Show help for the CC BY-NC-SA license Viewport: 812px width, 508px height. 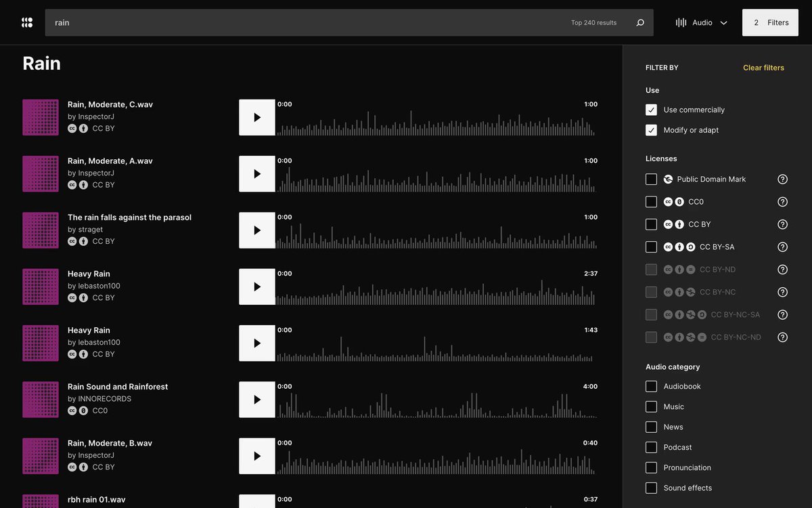click(782, 315)
